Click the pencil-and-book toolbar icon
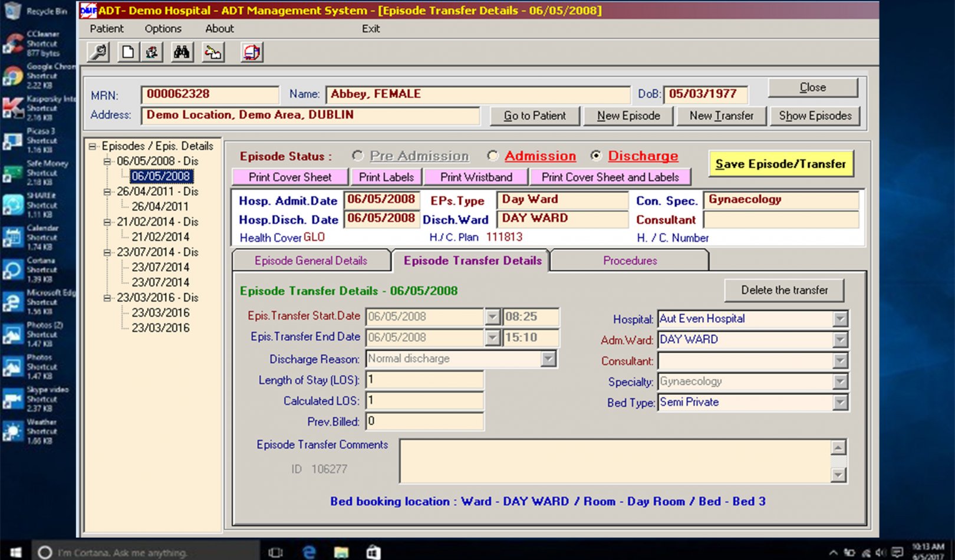This screenshot has height=560, width=955. 213,52
